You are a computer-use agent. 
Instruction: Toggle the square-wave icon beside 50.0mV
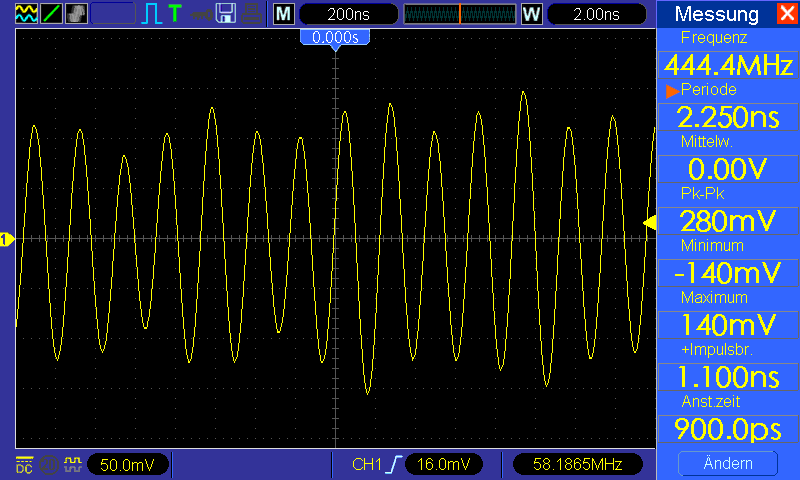pyautogui.click(x=73, y=464)
